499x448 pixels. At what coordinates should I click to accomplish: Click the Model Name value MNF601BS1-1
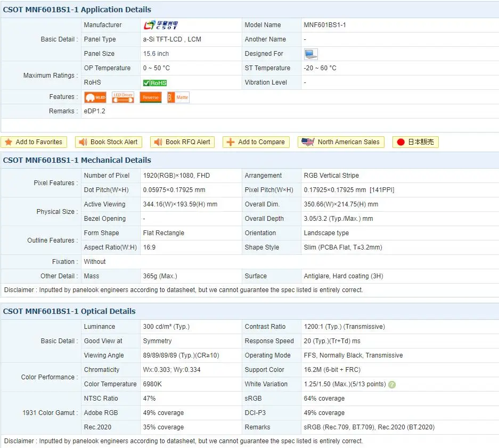click(x=325, y=25)
